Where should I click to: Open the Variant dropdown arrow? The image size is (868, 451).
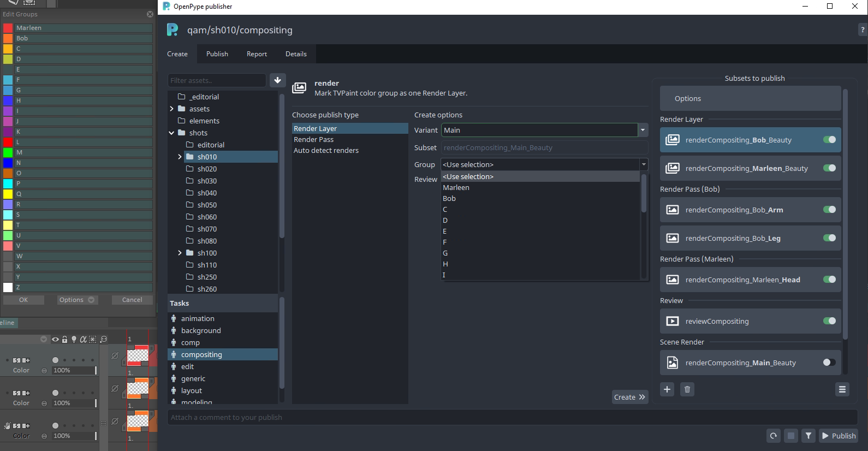[643, 130]
